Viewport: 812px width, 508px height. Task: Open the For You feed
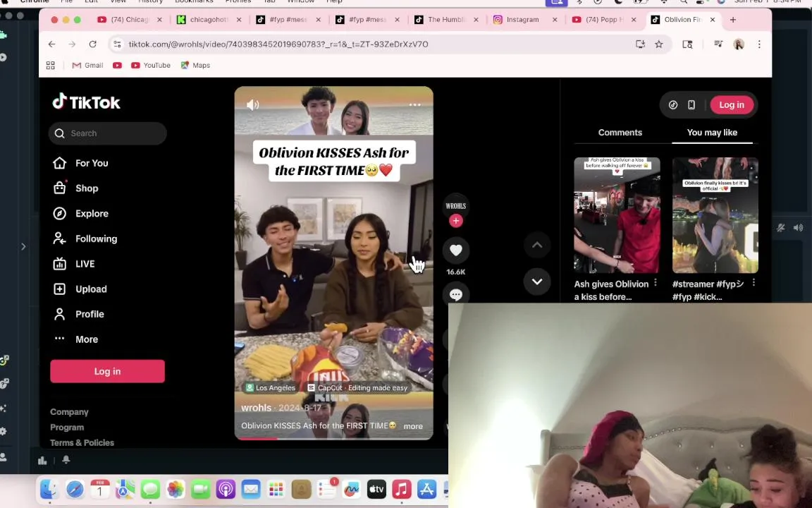point(81,163)
